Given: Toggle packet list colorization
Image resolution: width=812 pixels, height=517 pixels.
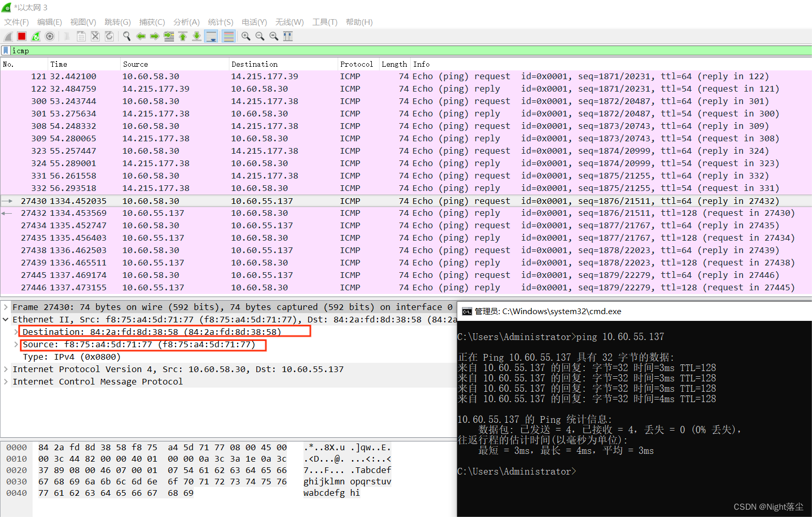Looking at the screenshot, I should coord(228,36).
